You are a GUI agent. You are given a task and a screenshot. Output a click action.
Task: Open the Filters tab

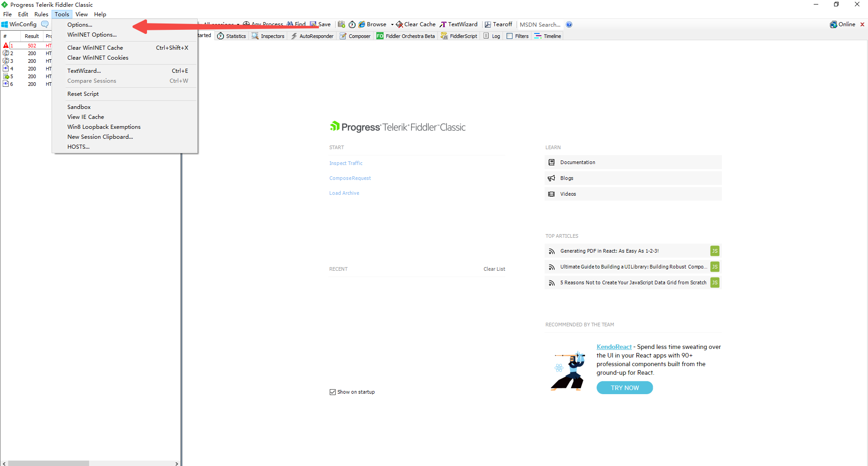tap(517, 36)
